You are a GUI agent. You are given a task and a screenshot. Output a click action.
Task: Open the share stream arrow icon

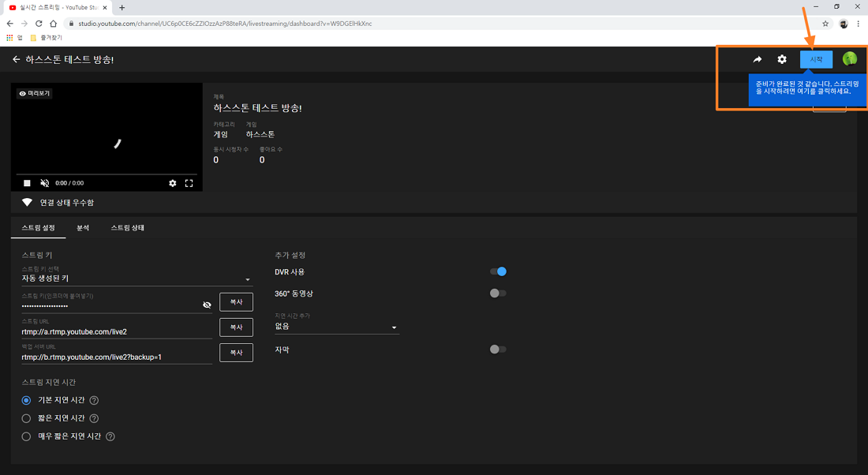758,59
